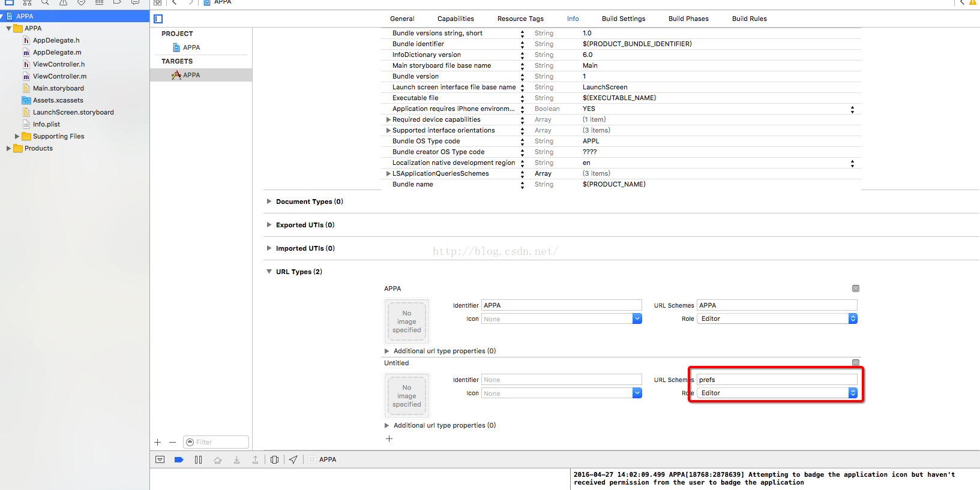The width and height of the screenshot is (980, 490).
Task: Expand Supported interface orientations row
Action: pos(388,131)
